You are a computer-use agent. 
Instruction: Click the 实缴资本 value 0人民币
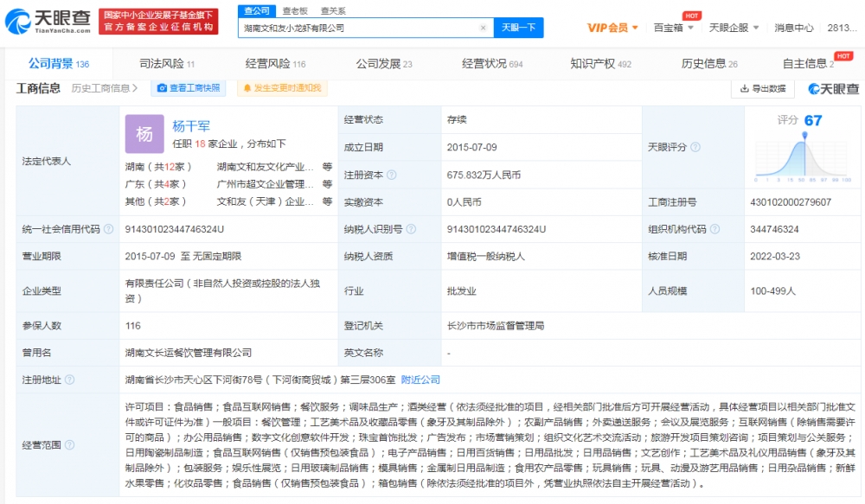tap(464, 201)
